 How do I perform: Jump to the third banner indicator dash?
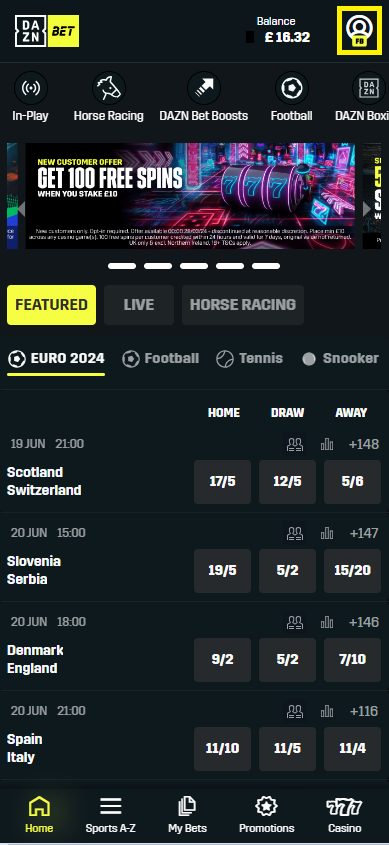pos(194,266)
